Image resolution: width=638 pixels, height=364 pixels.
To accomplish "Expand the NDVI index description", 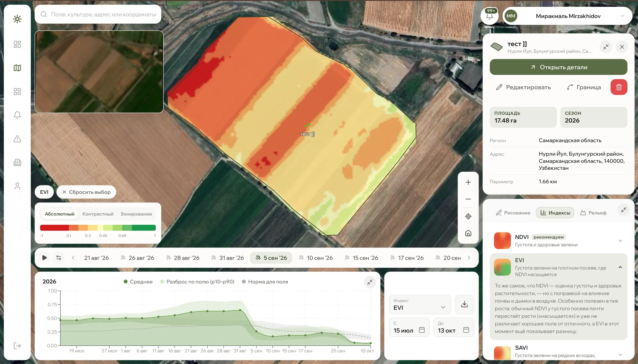I will click(x=620, y=241).
